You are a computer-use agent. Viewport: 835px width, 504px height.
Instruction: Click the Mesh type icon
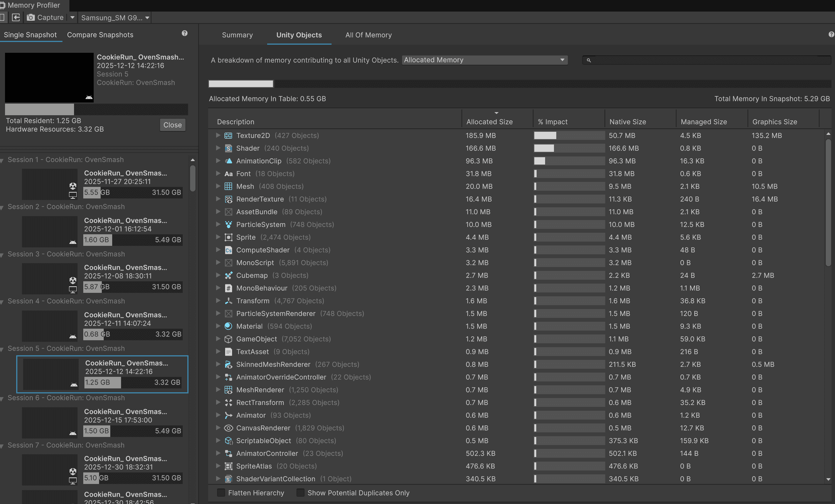coord(228,186)
